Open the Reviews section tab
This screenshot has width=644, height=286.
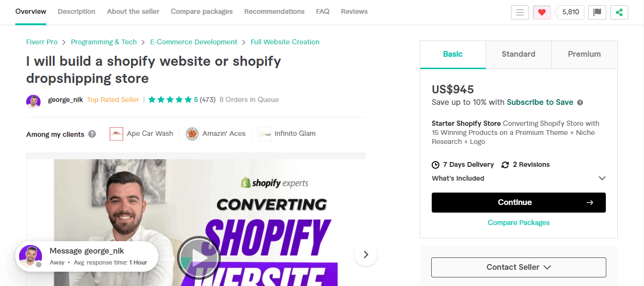pos(354,11)
